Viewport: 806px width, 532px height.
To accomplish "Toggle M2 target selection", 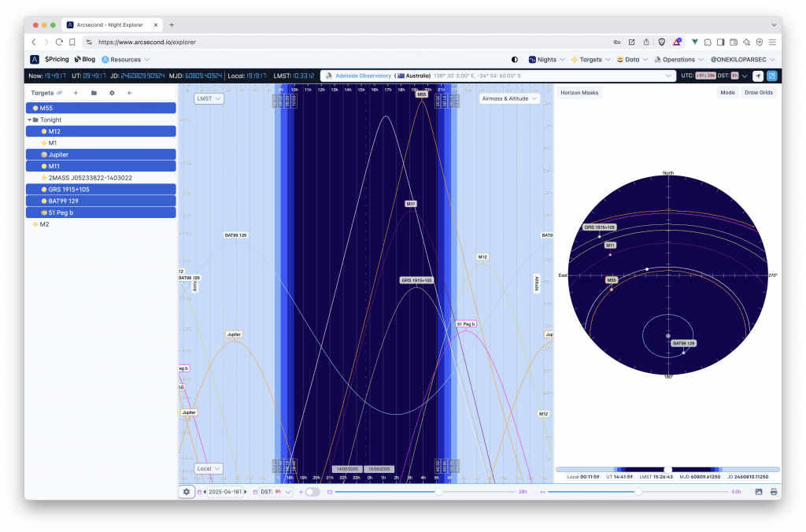I will [x=101, y=224].
